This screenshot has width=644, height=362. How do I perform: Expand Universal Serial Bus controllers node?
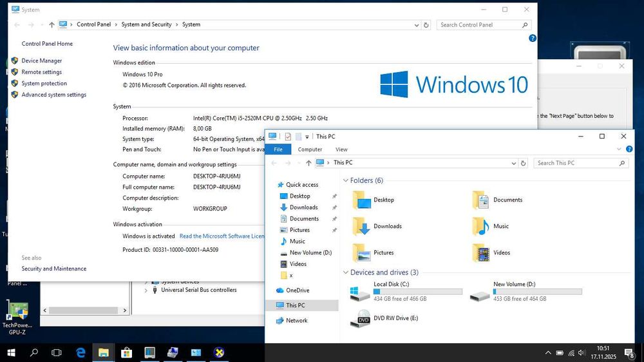(x=146, y=290)
